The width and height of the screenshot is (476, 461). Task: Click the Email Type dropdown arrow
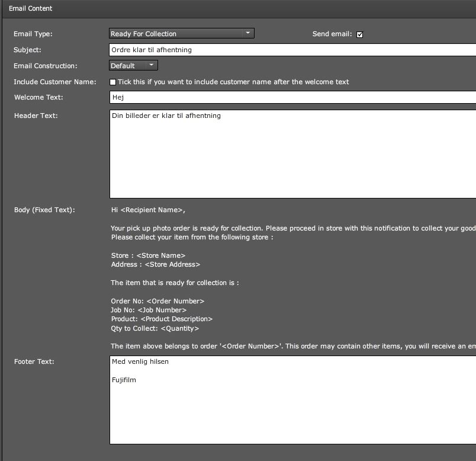247,33
